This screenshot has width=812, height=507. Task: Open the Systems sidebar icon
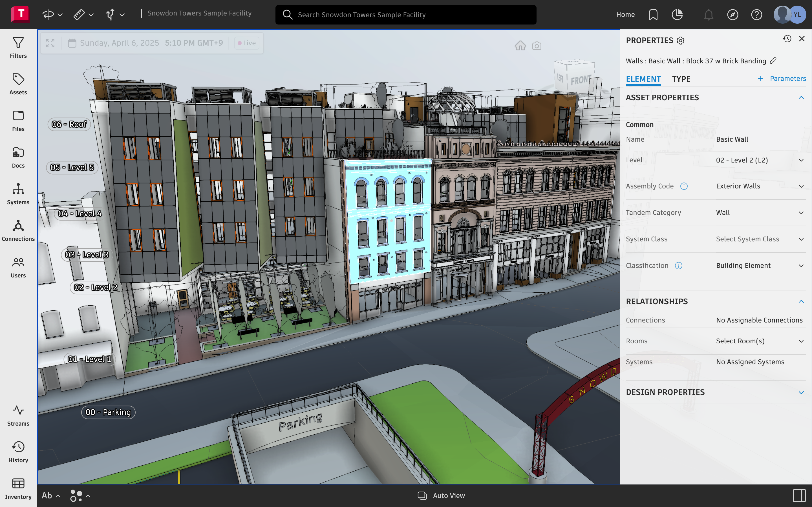click(x=18, y=194)
